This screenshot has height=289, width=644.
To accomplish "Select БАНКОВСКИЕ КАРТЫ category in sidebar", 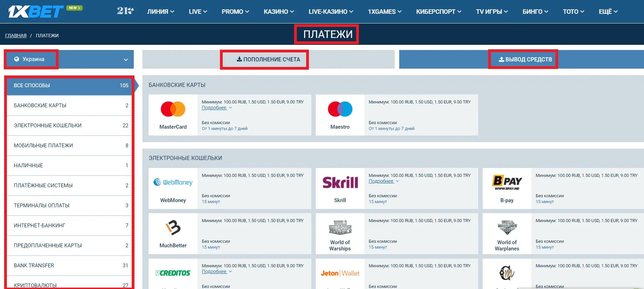I will click(x=70, y=106).
